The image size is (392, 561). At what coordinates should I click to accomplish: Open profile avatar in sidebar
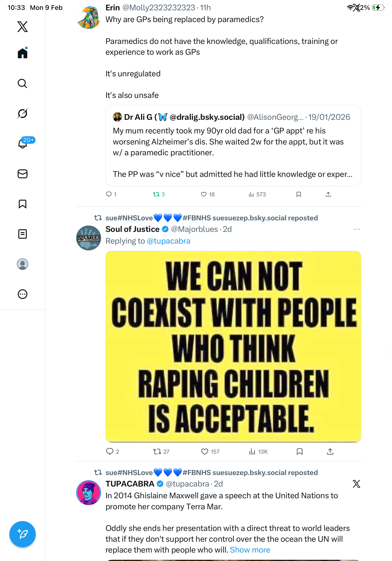coord(23,264)
